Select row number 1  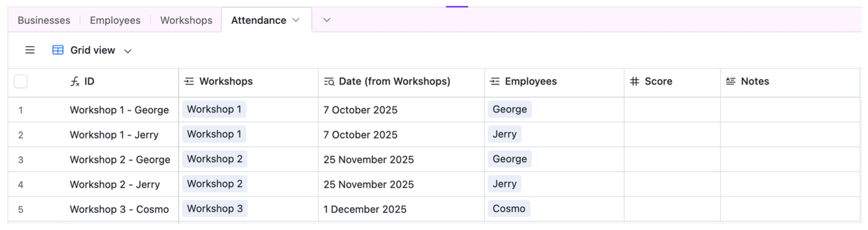pos(21,110)
